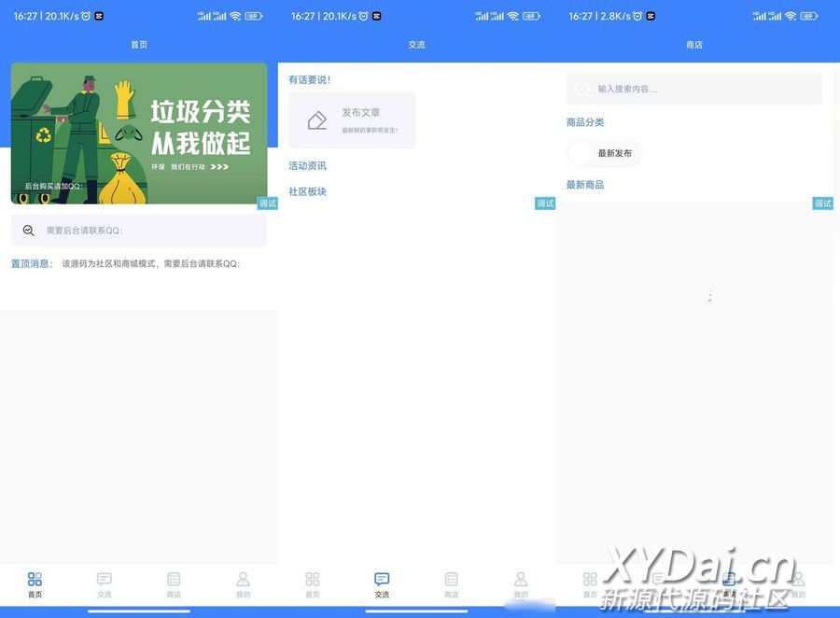Tap the 调试 debug tag on the shop screen
The width and height of the screenshot is (840, 618).
(822, 204)
